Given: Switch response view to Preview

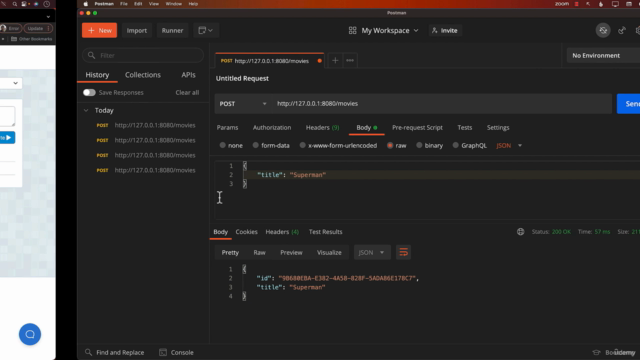Looking at the screenshot, I should (291, 252).
